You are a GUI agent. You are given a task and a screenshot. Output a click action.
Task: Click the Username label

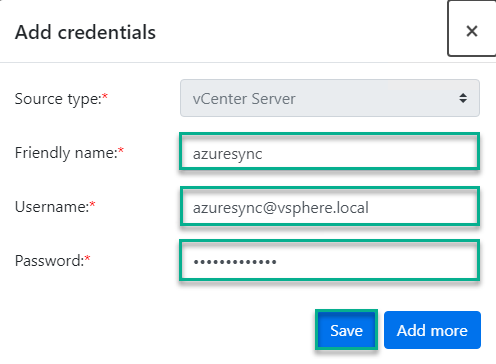[x=55, y=207]
